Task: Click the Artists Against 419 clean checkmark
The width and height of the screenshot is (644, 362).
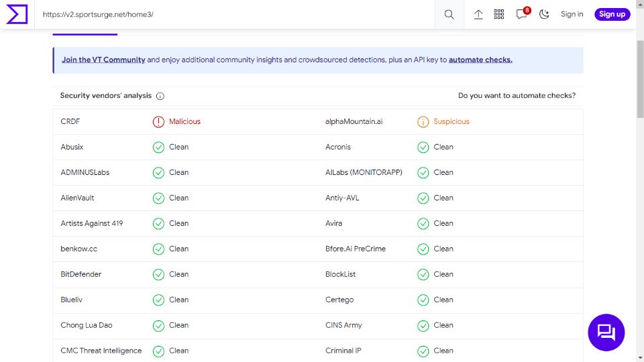Action: tap(158, 224)
